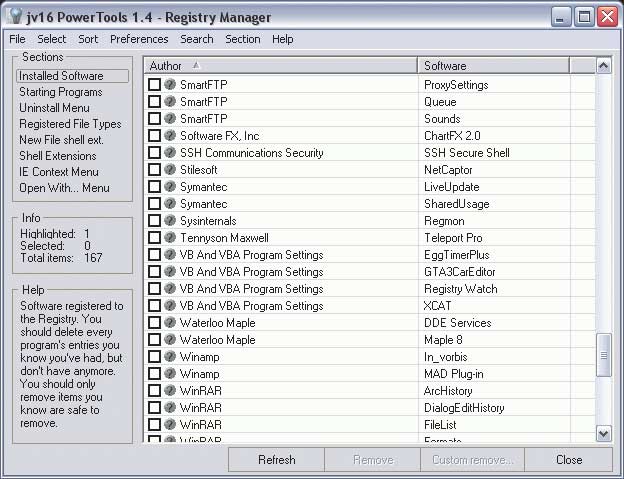Click the lightbulb app icon in title bar

click(x=15, y=16)
